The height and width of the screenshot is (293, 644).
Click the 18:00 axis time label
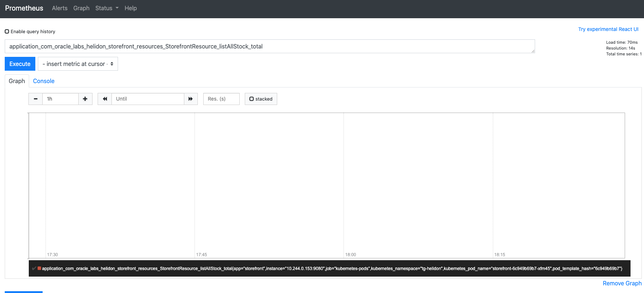coord(350,255)
